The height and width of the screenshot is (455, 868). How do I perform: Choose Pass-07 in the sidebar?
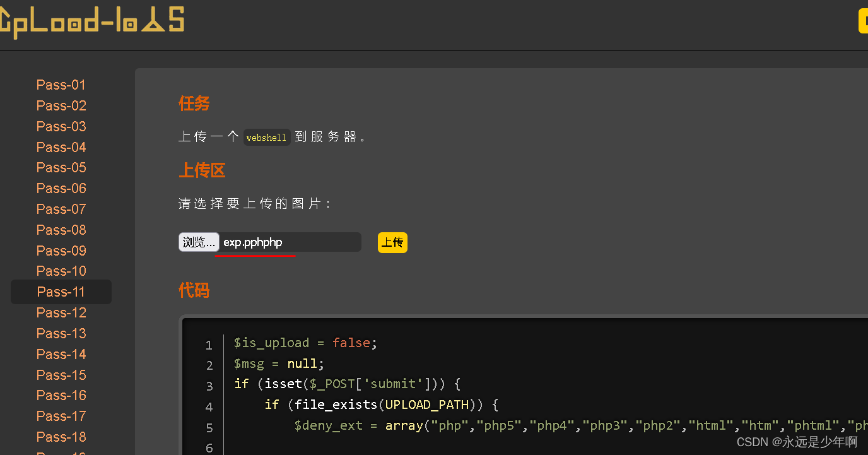[61, 209]
